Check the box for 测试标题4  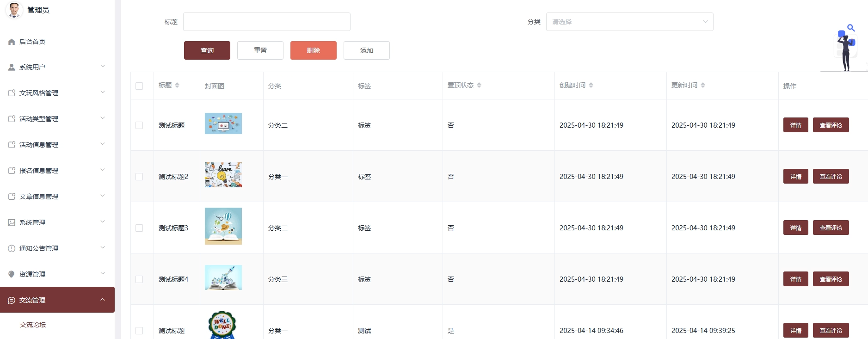(x=139, y=279)
